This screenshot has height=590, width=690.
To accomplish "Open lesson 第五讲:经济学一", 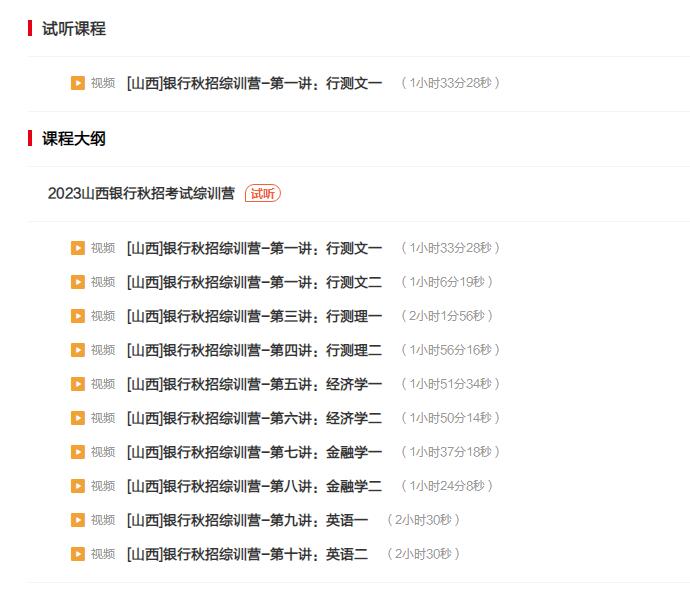I will (x=254, y=384).
